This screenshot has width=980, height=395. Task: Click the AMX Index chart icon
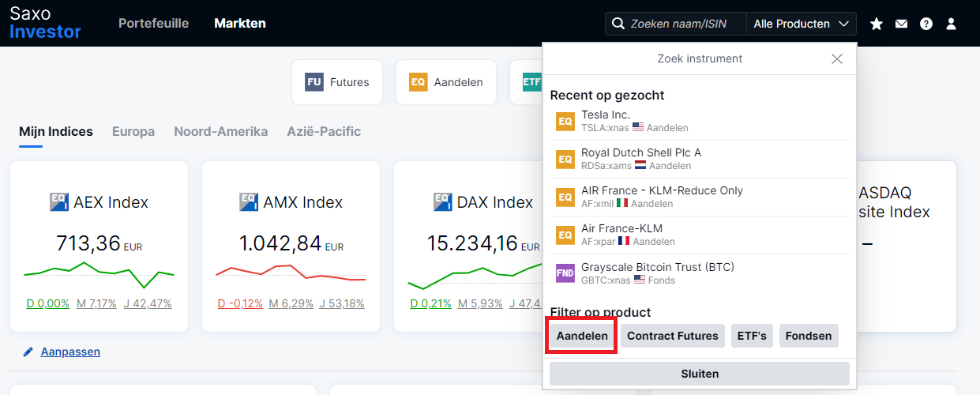(x=249, y=201)
